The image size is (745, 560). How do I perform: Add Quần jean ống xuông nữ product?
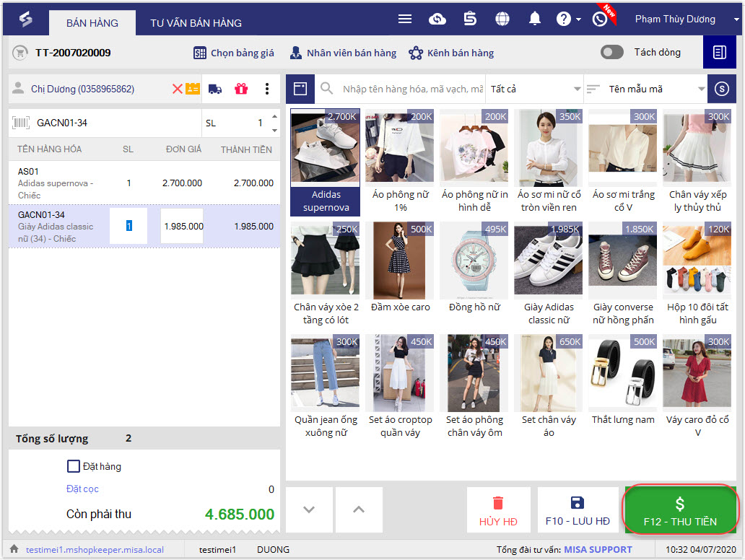326,387
